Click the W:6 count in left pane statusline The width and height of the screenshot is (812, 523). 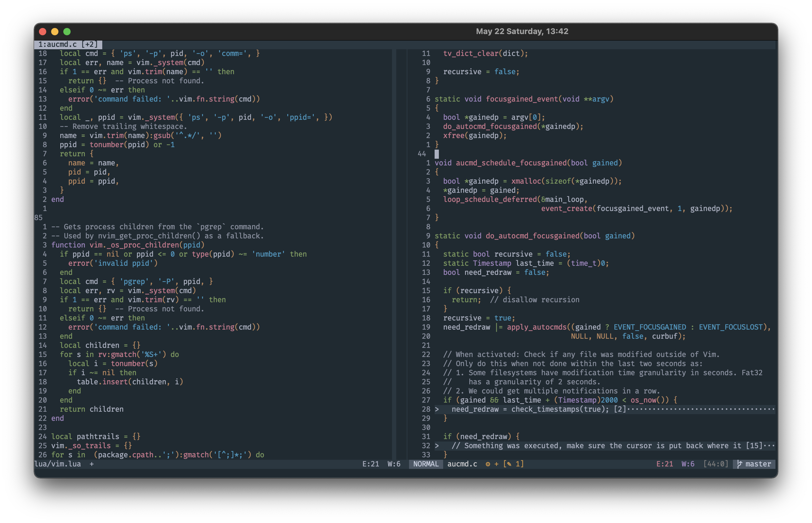pos(394,464)
